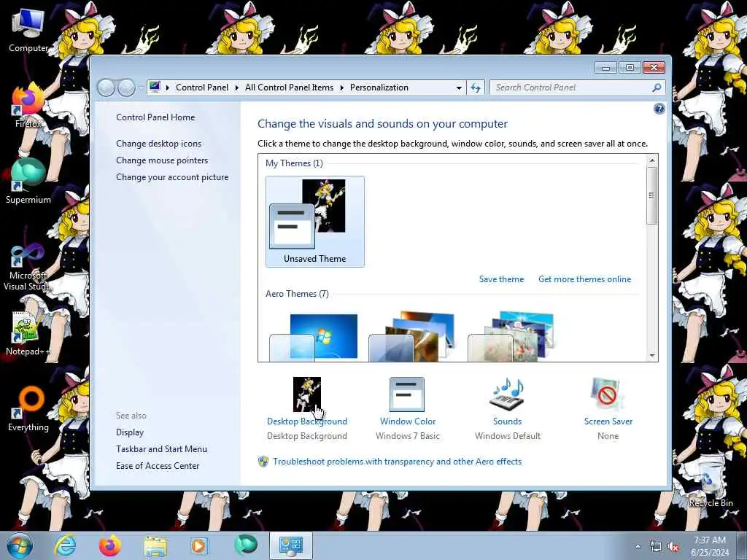Open the Notepad++ desktop shortcut
Screen dimensions: 747x560
(x=28, y=333)
